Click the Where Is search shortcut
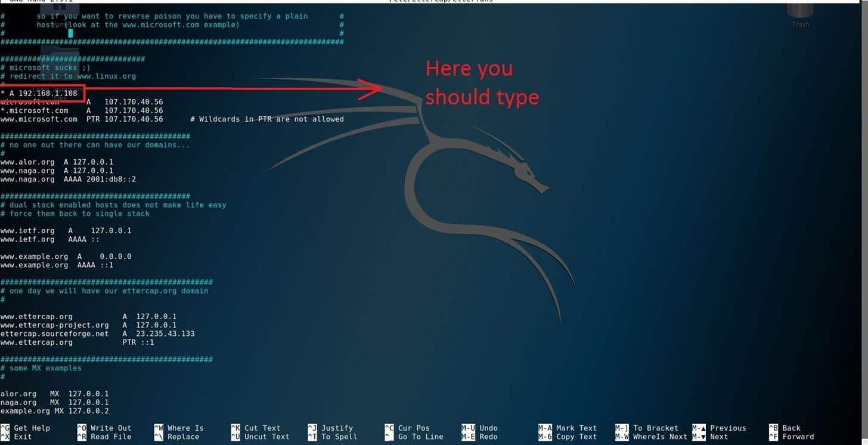The width and height of the screenshot is (868, 445). pyautogui.click(x=179, y=428)
